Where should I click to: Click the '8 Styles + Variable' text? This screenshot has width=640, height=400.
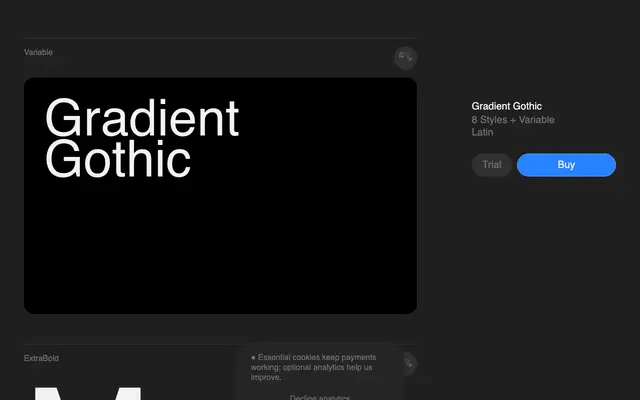(x=513, y=120)
